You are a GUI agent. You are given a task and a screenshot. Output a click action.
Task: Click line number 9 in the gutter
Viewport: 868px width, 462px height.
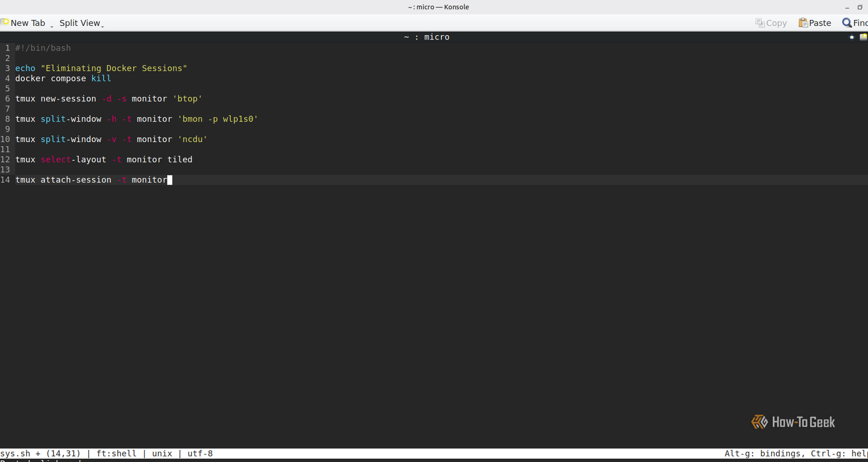pos(7,129)
